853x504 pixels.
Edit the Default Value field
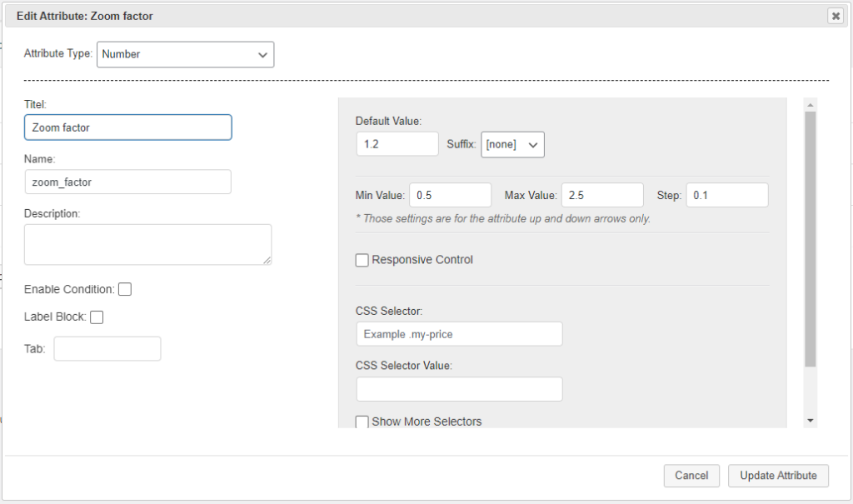tap(397, 144)
